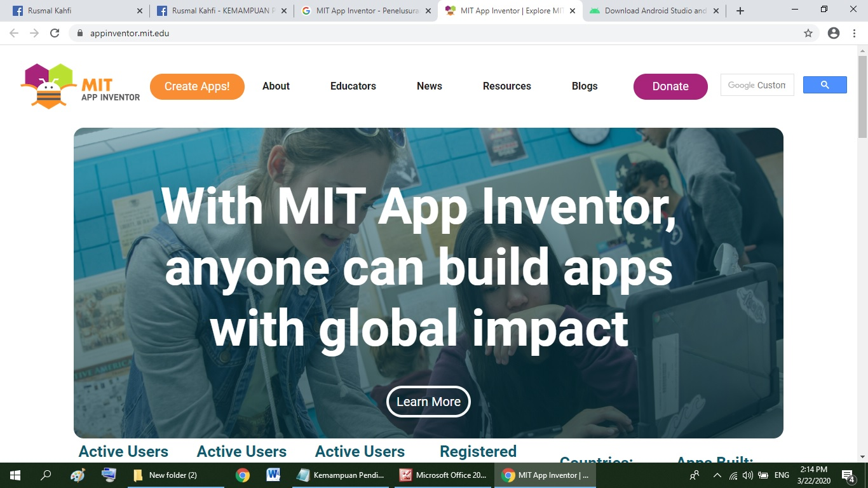The width and height of the screenshot is (868, 488).
Task: Open the News menu item
Action: tap(430, 86)
